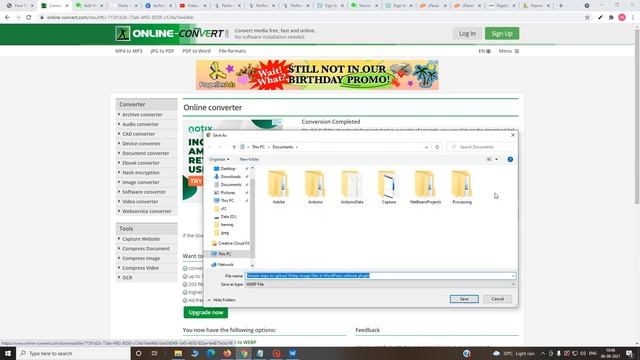640x360 pixels.
Task: Select Desktop in the navigation pane
Action: tap(228, 169)
